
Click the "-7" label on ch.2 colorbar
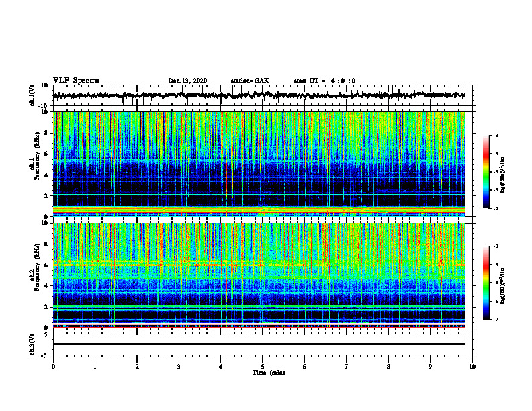pos(495,319)
